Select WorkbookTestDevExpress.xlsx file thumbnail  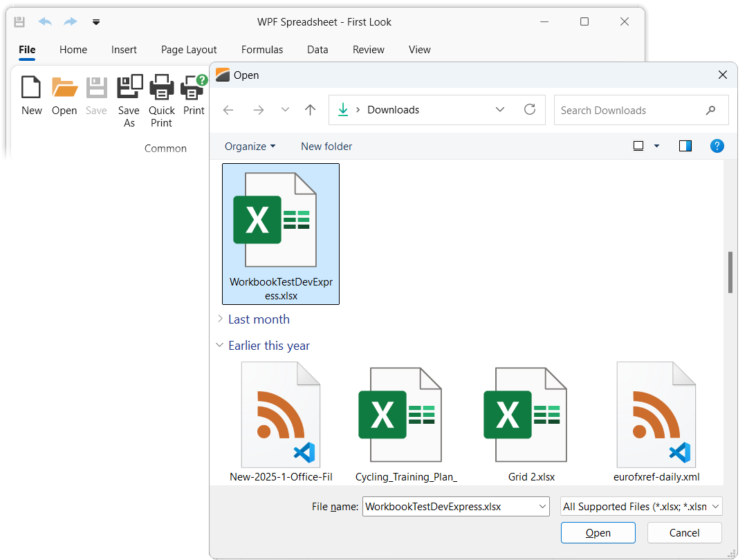[x=281, y=234]
